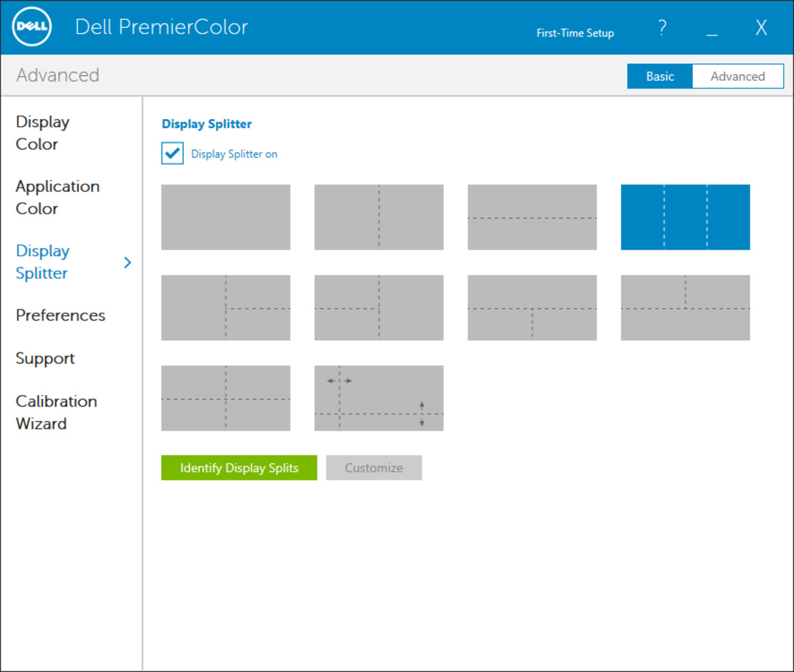This screenshot has height=672, width=794.
Task: Click the chevron next to Display Splitter
Action: (x=128, y=262)
